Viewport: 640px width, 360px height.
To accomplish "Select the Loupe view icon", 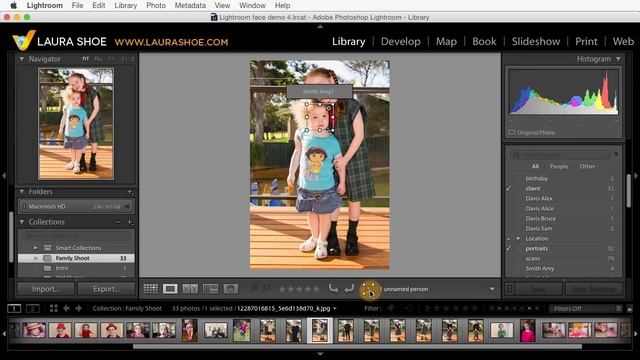I will tap(170, 289).
